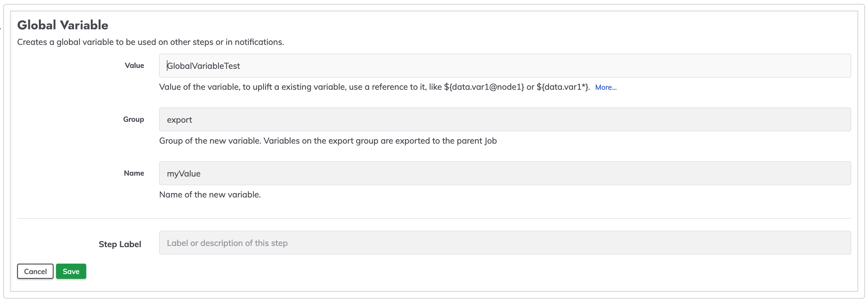Click the step description under the heading
This screenshot has height=301, width=868.
[151, 42]
